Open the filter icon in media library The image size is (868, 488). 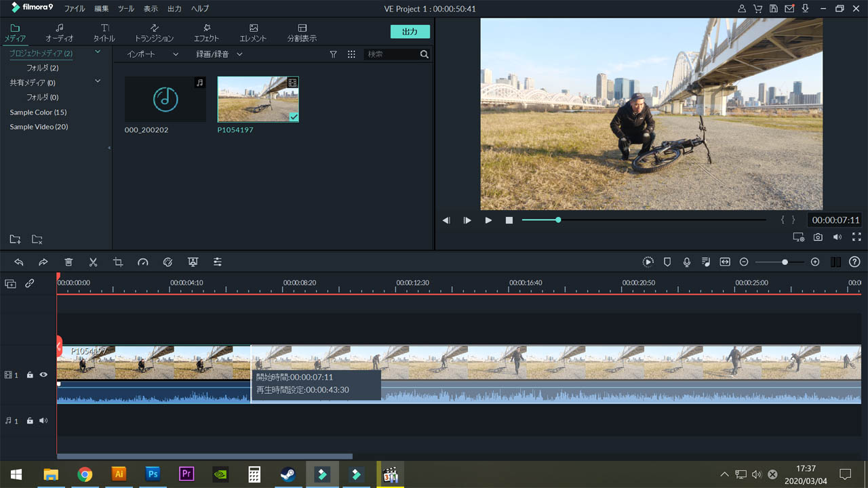pyautogui.click(x=333, y=54)
